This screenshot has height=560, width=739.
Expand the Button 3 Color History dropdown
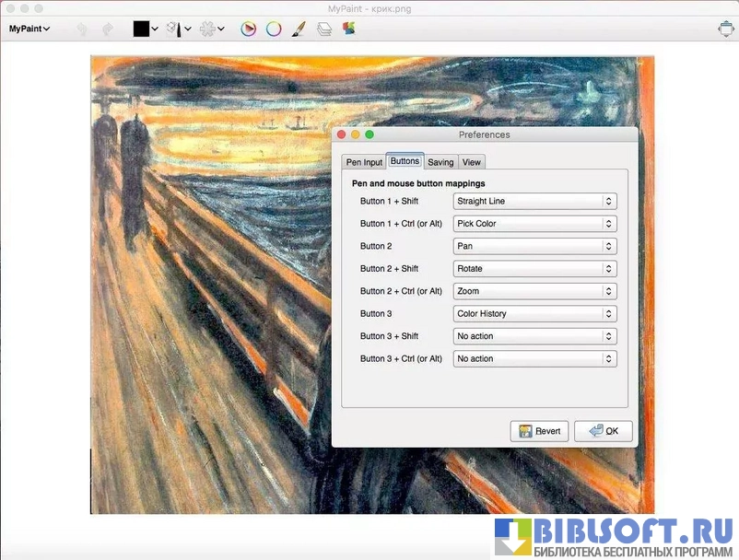click(534, 313)
